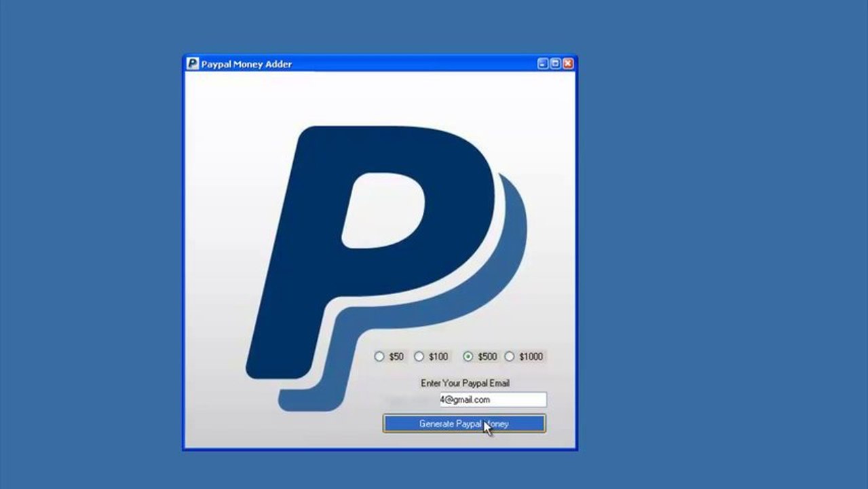868x489 pixels.
Task: Choose the $100 amount option
Action: 419,357
